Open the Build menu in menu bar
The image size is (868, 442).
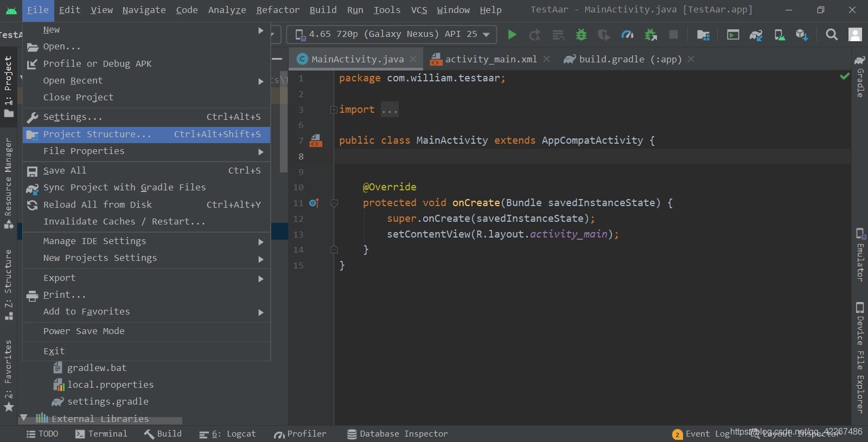point(323,10)
